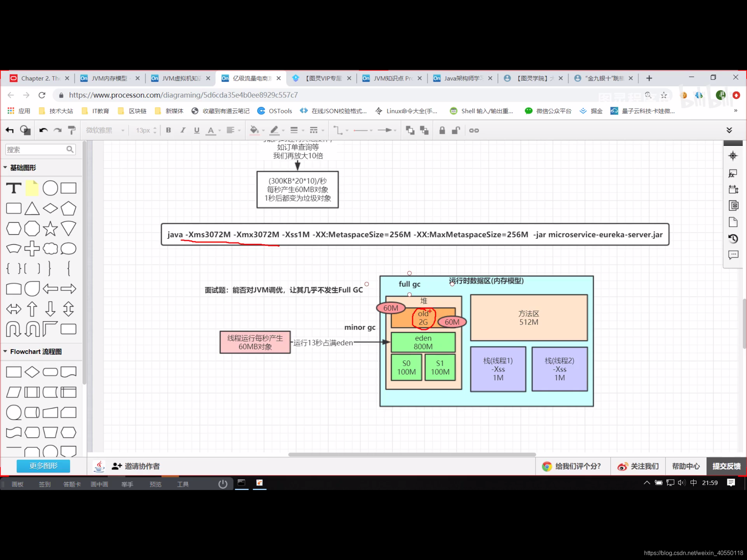Open the 技术大站 bookmark folder
747x560 pixels.
[56, 111]
